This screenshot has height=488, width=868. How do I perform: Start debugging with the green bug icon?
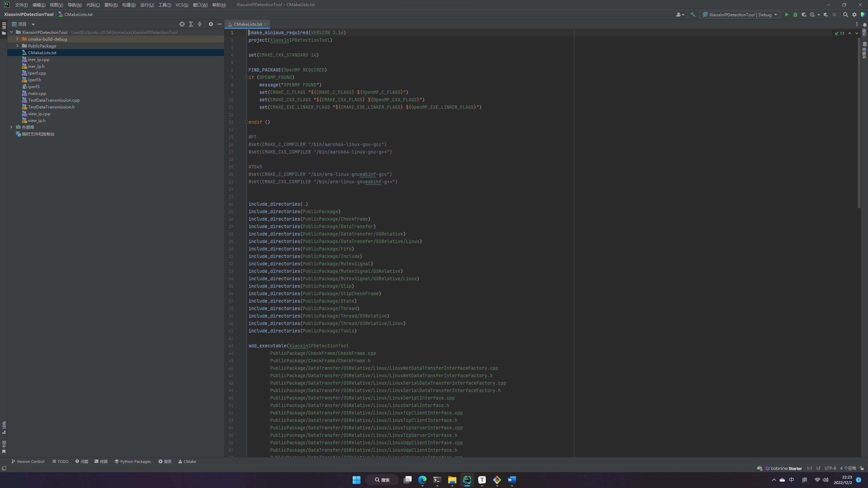[795, 15]
